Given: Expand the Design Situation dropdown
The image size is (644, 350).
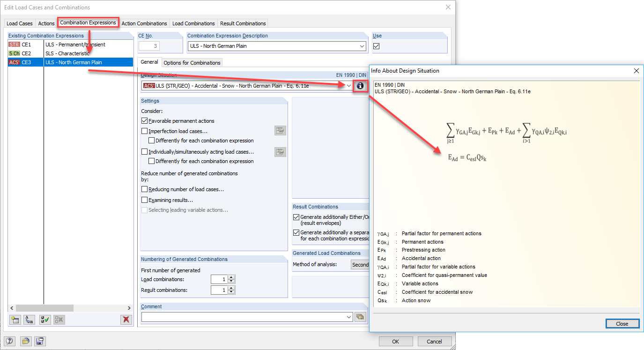Looking at the screenshot, I should click(349, 86).
